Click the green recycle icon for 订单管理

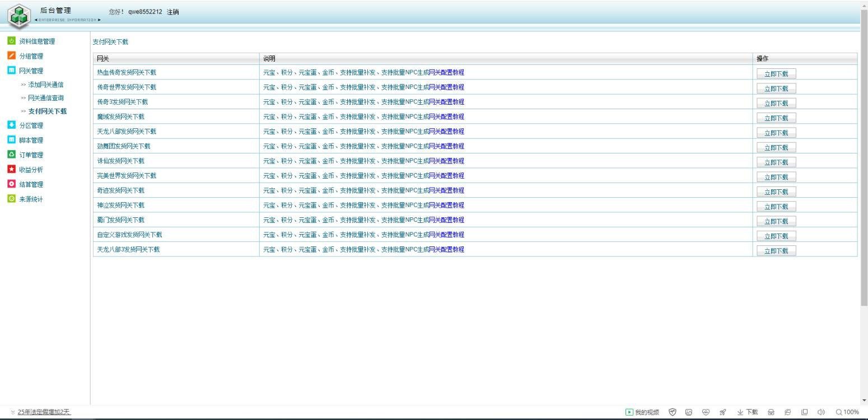tap(11, 155)
